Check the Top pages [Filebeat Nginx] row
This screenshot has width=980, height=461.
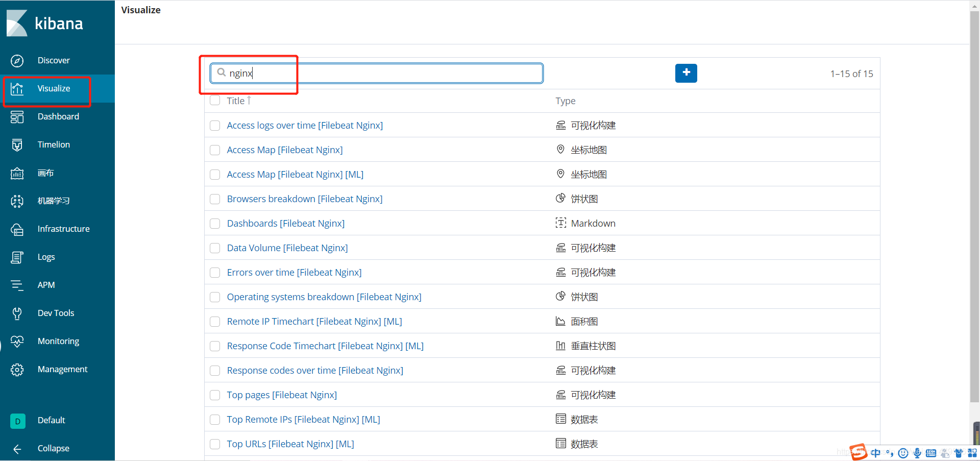pyautogui.click(x=215, y=395)
